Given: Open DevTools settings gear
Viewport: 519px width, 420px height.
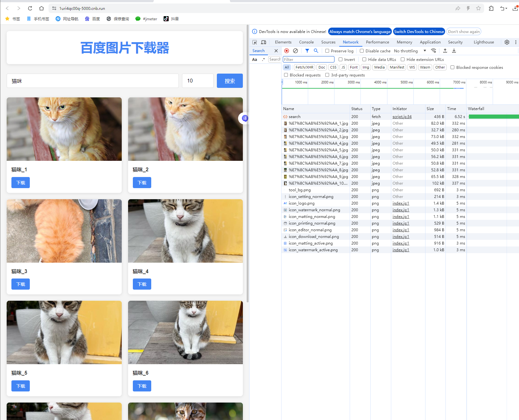Looking at the screenshot, I should [507, 42].
